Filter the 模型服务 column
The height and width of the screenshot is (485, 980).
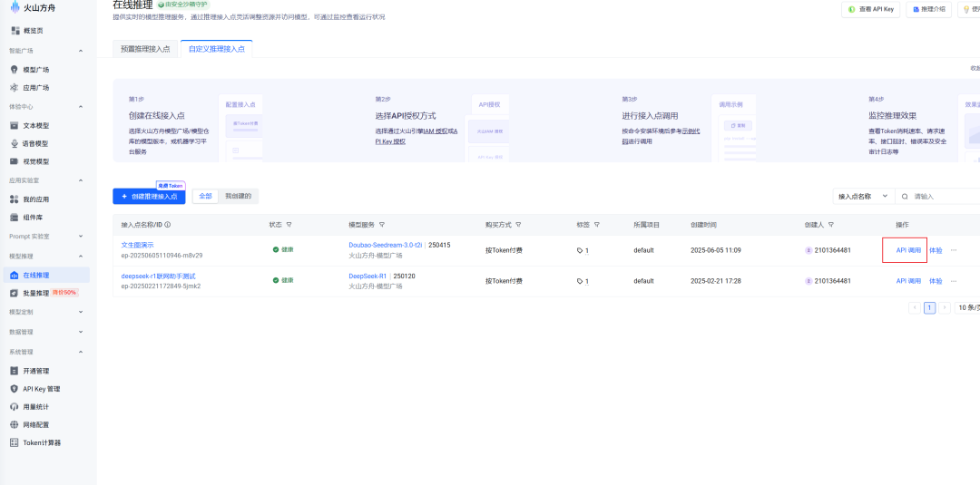tap(382, 225)
